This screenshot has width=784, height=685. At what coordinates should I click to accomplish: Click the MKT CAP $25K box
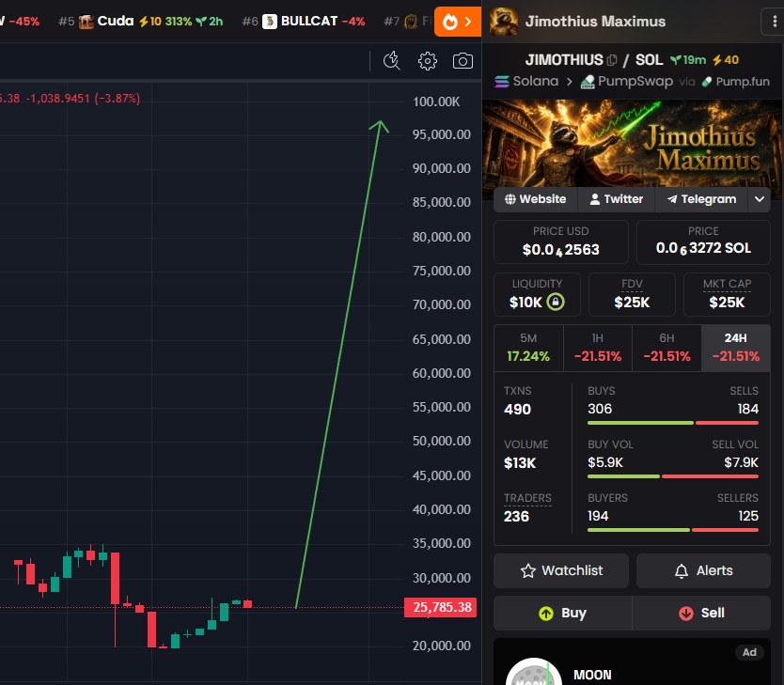coord(727,294)
